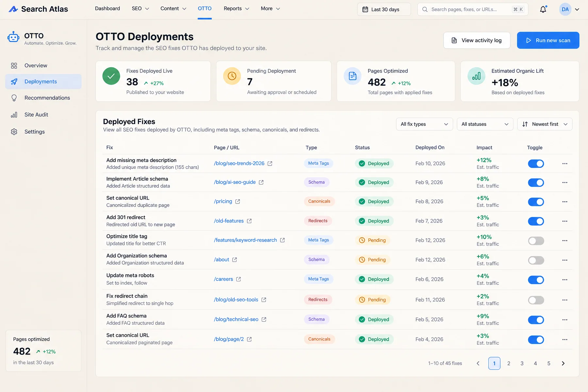
Task: Open external link icon next to /pricing
Action: coord(237,202)
